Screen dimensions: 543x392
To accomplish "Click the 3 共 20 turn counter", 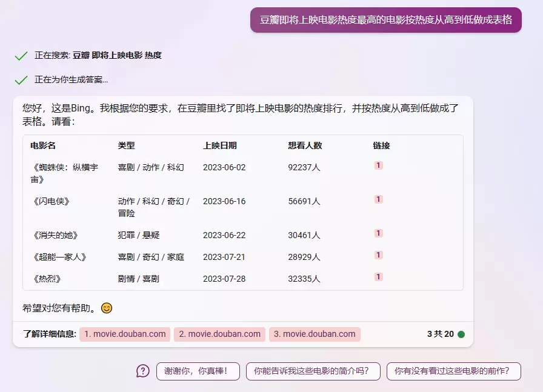I will [x=441, y=334].
